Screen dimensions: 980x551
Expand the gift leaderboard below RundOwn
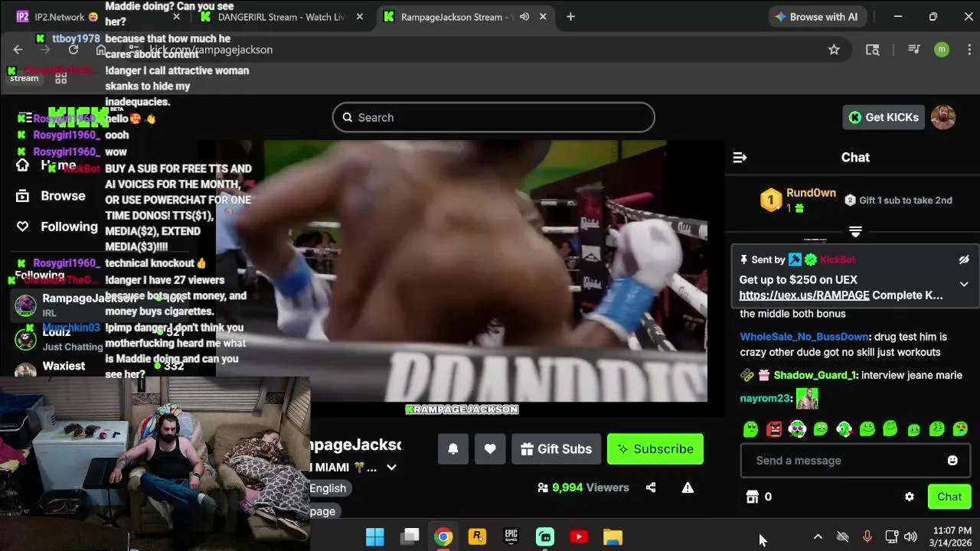[855, 231]
